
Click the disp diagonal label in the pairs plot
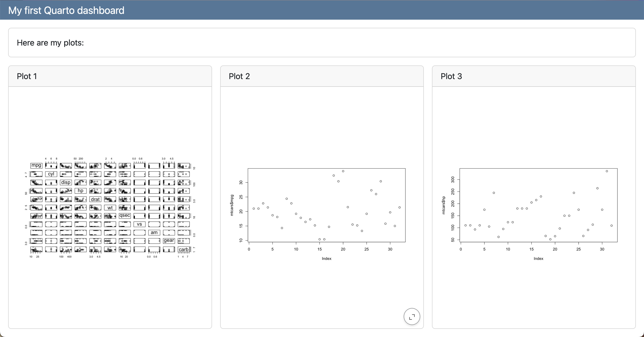(65, 182)
